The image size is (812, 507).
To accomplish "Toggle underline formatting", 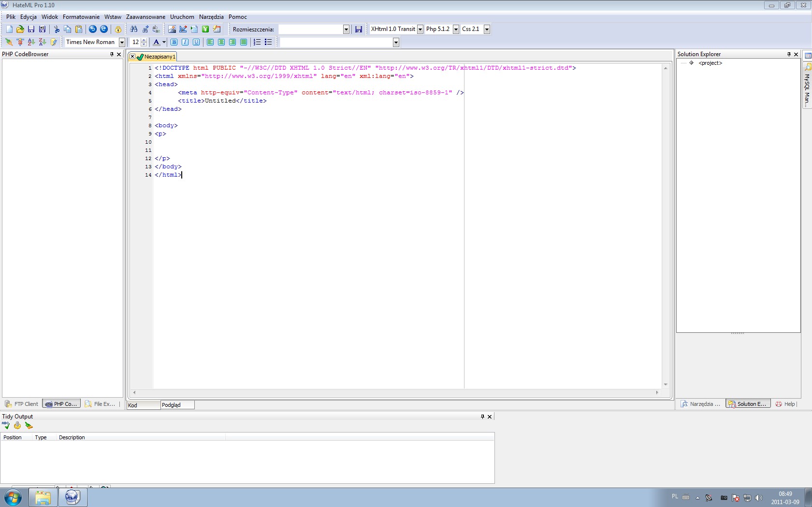I will 196,42.
